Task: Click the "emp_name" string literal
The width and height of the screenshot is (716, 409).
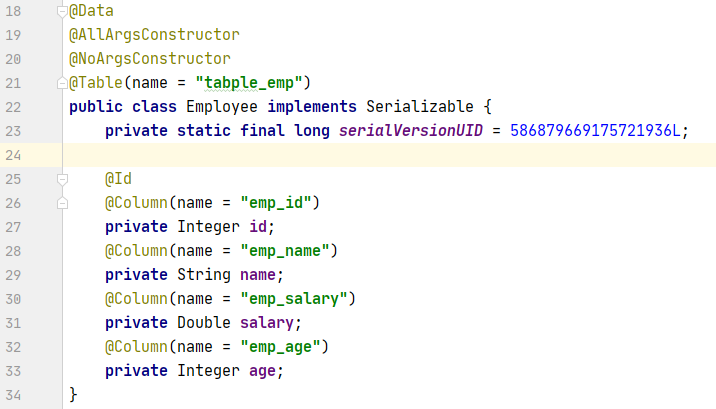Action: [285, 251]
